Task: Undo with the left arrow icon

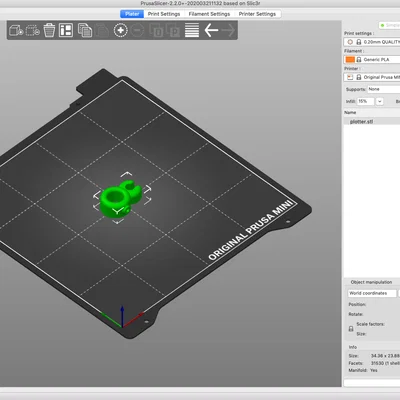Action: (211, 30)
